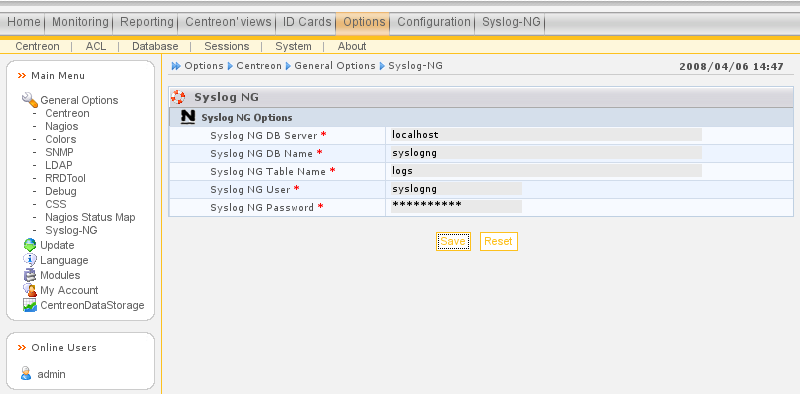
Task: Click the Modules icon in the main menu
Action: click(x=30, y=275)
